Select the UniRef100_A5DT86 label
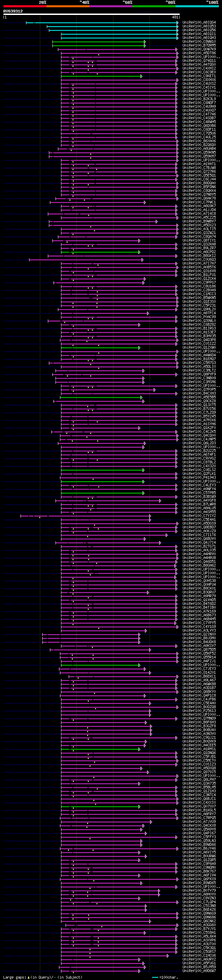This screenshot has width=222, height=980. click(x=199, y=53)
